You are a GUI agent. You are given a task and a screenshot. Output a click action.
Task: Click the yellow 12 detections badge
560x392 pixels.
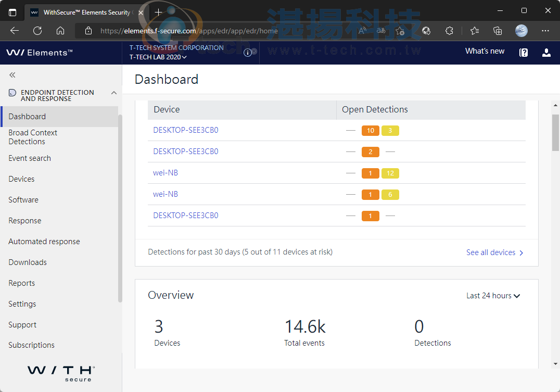pos(390,173)
